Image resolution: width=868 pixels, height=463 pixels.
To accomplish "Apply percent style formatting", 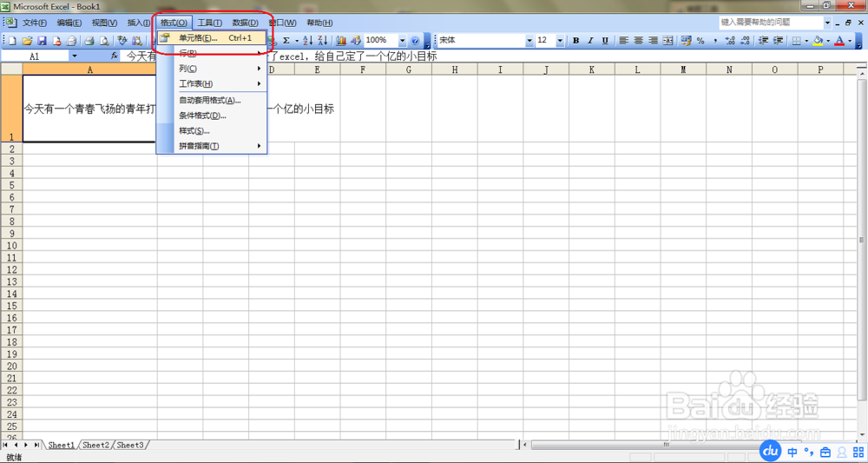I will (x=700, y=41).
